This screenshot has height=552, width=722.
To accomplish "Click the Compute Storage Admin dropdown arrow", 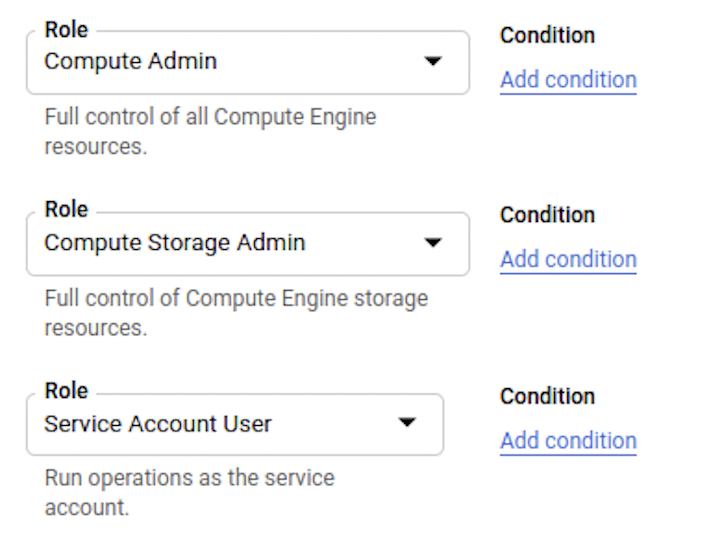I will 433,243.
